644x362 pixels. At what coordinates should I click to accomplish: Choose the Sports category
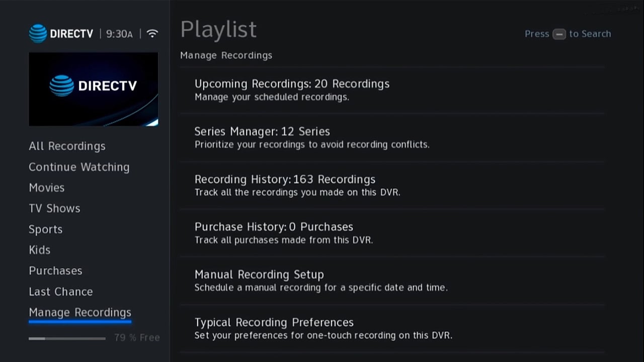pos(45,229)
